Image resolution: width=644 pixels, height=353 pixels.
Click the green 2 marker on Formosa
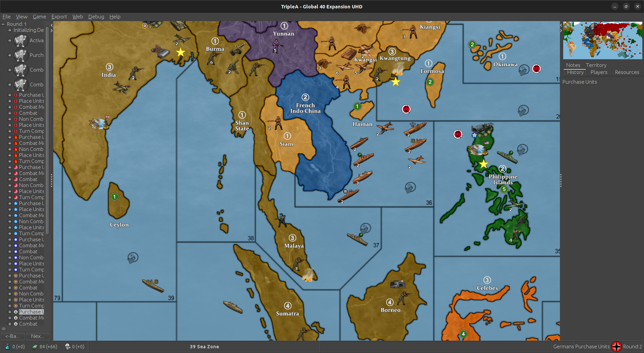pyautogui.click(x=430, y=82)
